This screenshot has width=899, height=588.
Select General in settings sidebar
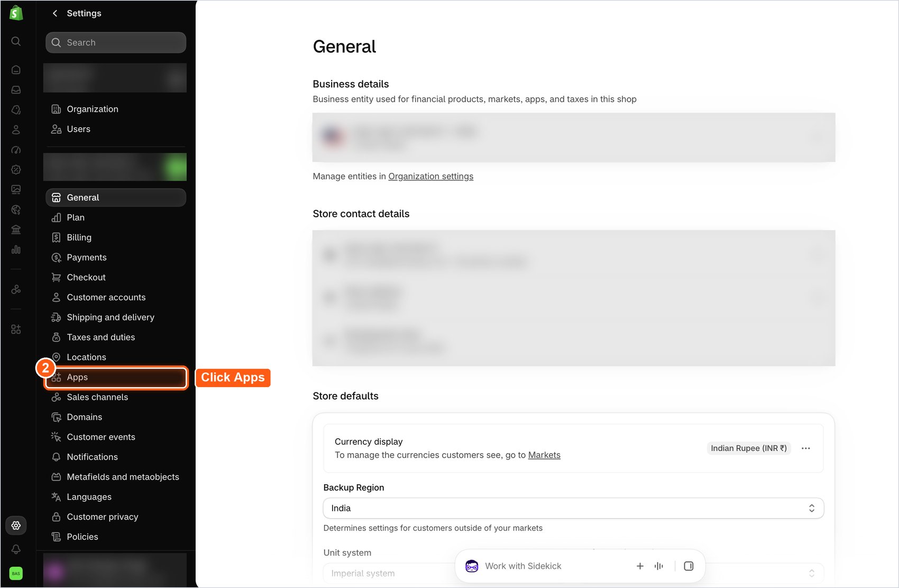(x=116, y=197)
